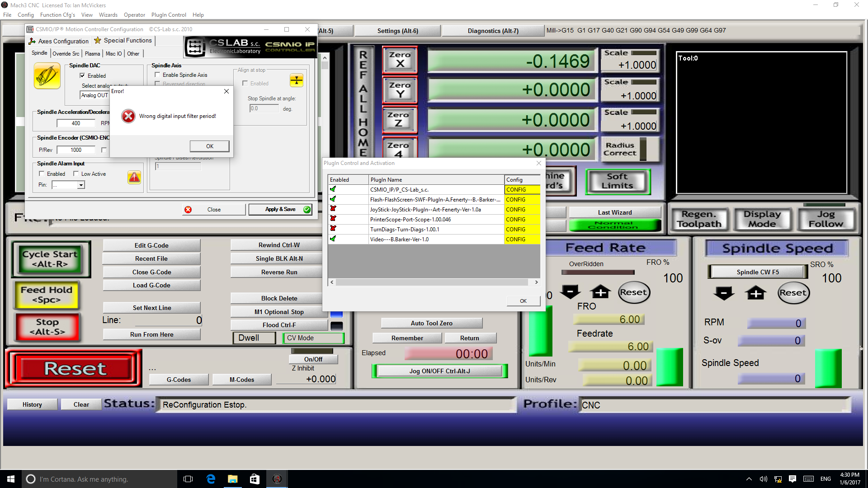Click the align at stop icon
This screenshot has height=488, width=868.
click(x=297, y=80)
